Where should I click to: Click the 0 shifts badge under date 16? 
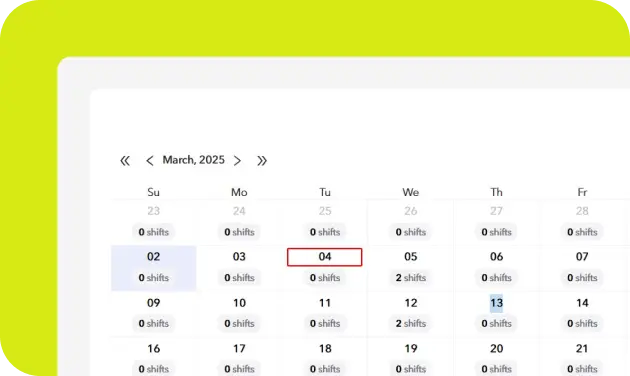tap(153, 369)
